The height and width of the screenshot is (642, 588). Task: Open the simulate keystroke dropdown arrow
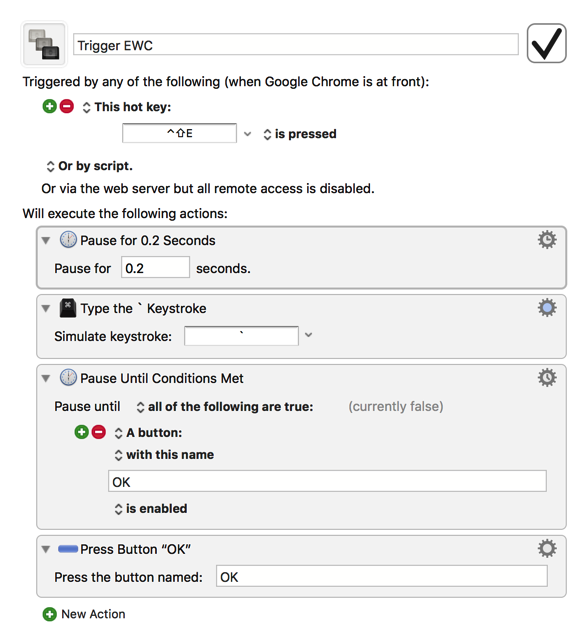[309, 335]
